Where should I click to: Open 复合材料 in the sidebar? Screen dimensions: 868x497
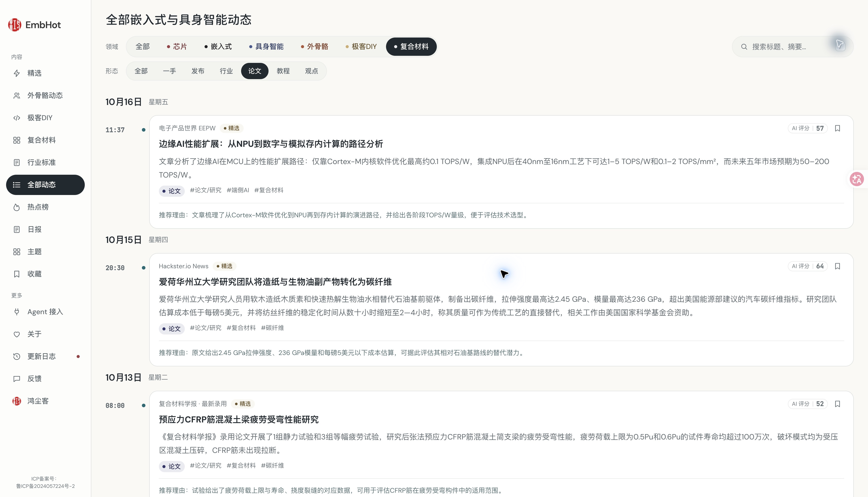pos(45,140)
